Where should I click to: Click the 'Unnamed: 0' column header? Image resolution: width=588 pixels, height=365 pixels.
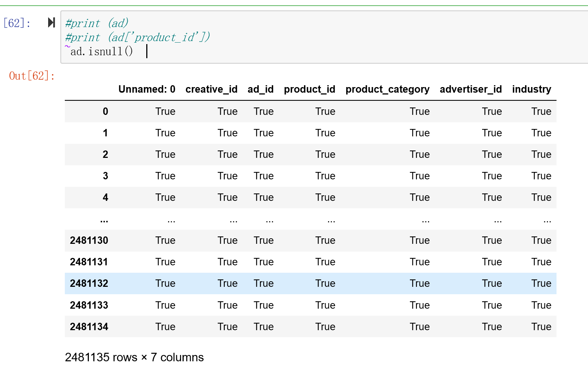click(x=147, y=89)
